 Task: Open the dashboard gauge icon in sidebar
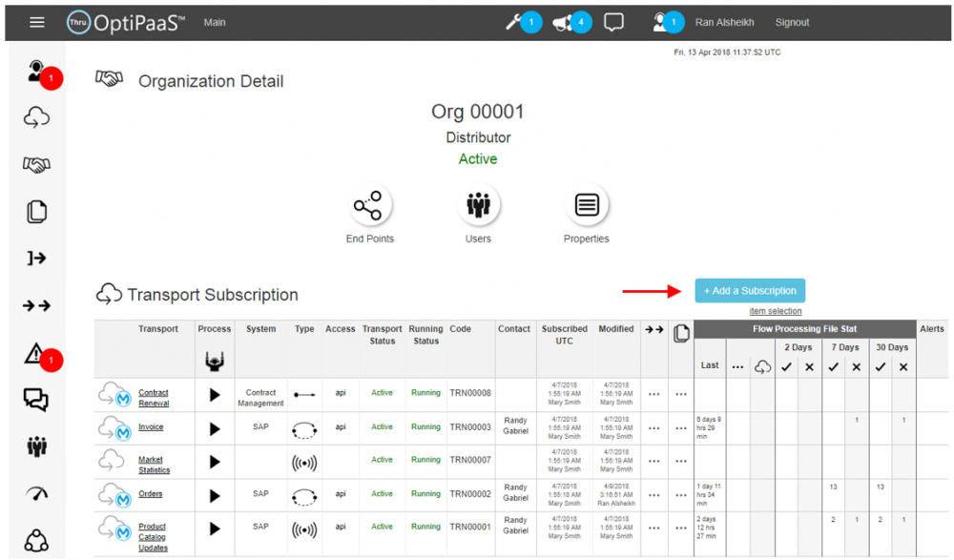pyautogui.click(x=36, y=493)
